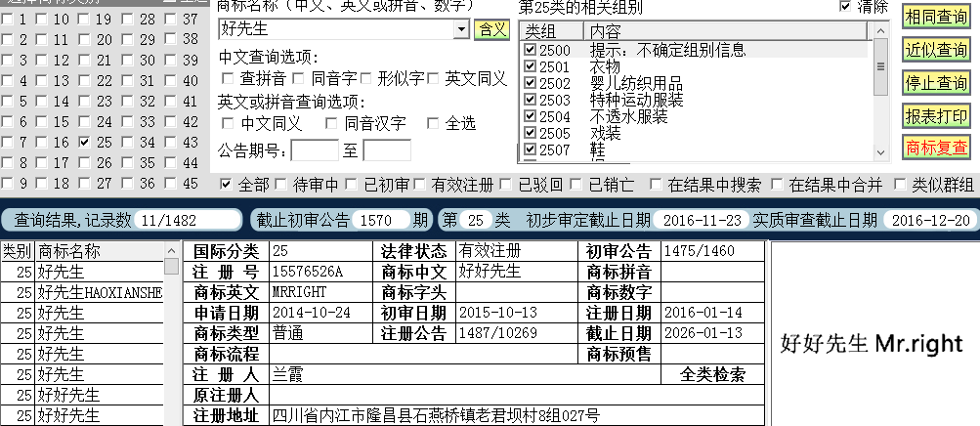Check trademark class 43
Image resolution: width=980 pixels, height=426 pixels.
click(x=171, y=143)
